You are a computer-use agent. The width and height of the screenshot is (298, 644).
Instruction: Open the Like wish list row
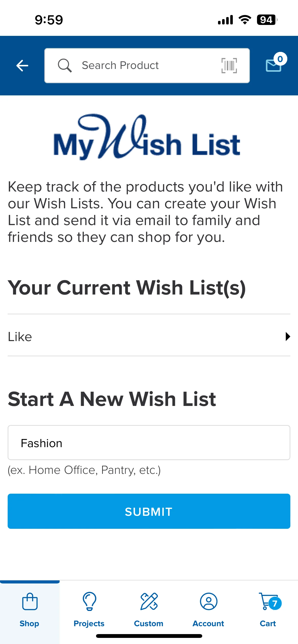[149, 335]
